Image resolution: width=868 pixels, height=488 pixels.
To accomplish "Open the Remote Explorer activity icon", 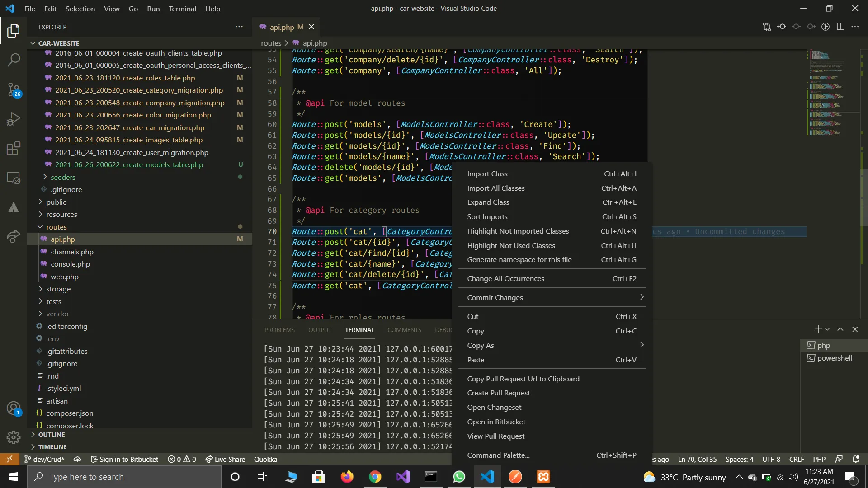I will tap(14, 178).
